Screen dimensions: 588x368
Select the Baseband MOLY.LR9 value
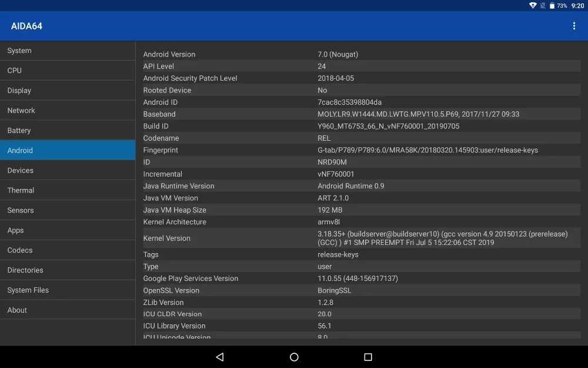tap(418, 114)
